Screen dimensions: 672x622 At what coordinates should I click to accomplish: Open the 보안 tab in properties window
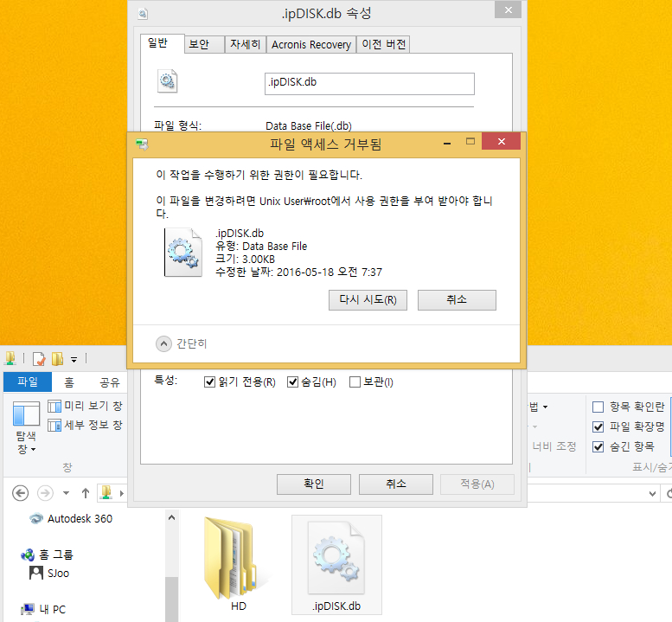(204, 45)
